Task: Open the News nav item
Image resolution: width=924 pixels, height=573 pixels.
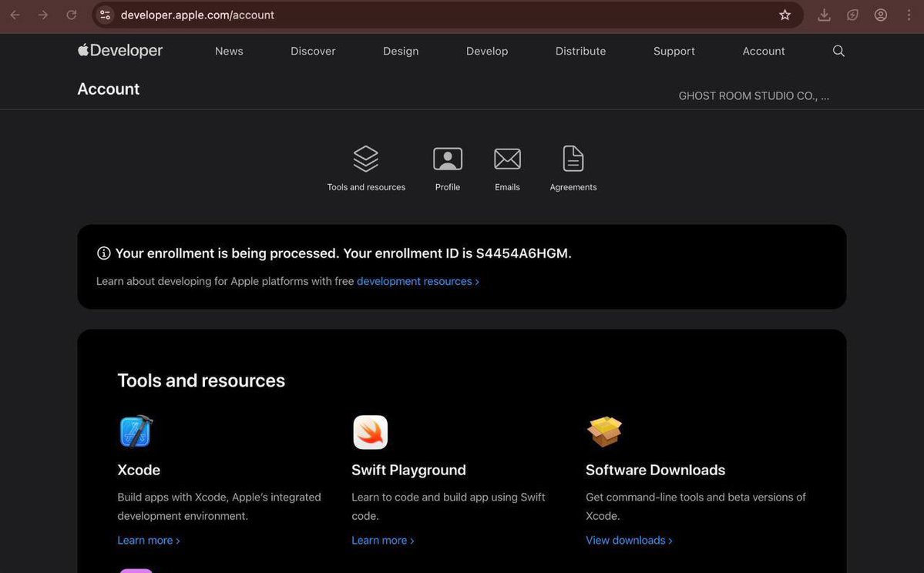Action: [x=229, y=52]
